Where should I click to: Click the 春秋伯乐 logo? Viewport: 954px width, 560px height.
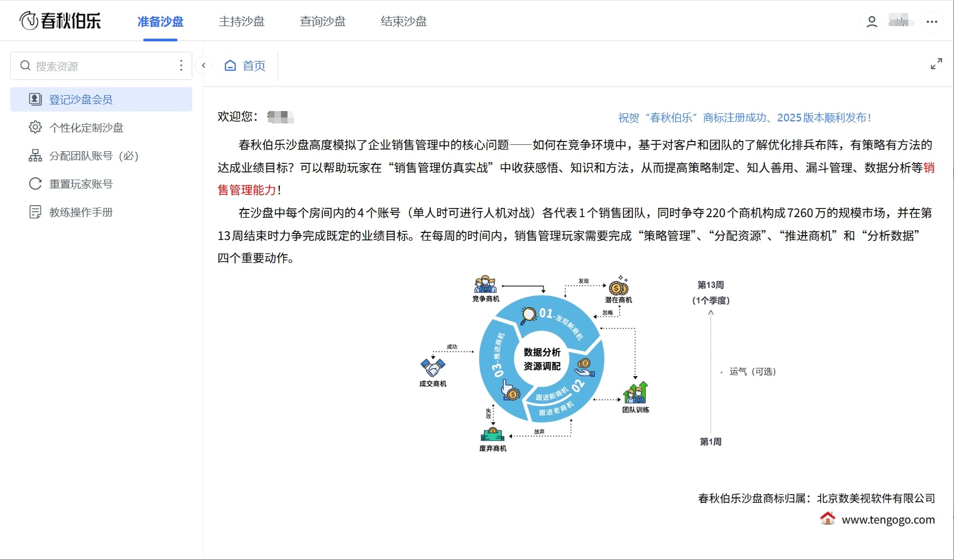click(x=60, y=21)
